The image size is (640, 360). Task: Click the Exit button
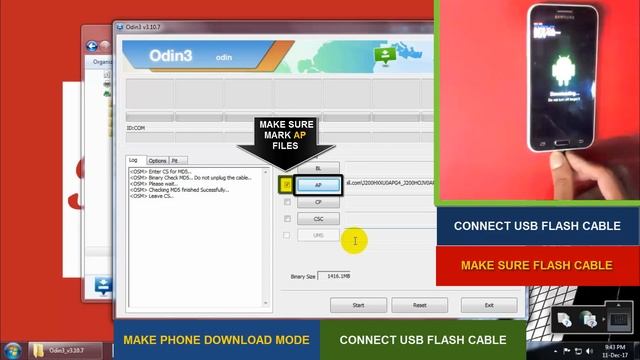[x=489, y=305]
